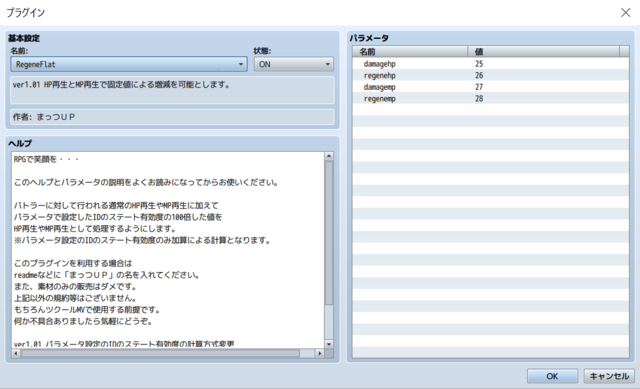Click help text scroll left arrow
Screen dimensions: 640x389
tap(16, 353)
